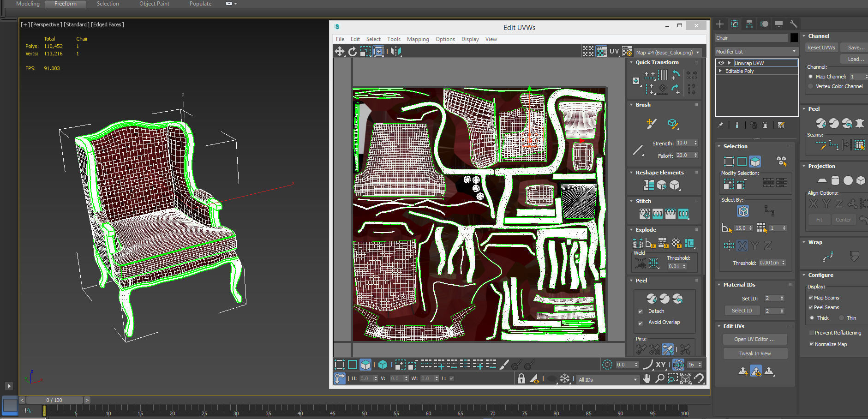Click the Paint Select brush icon
Screen dimensions: 868x419
click(x=504, y=365)
